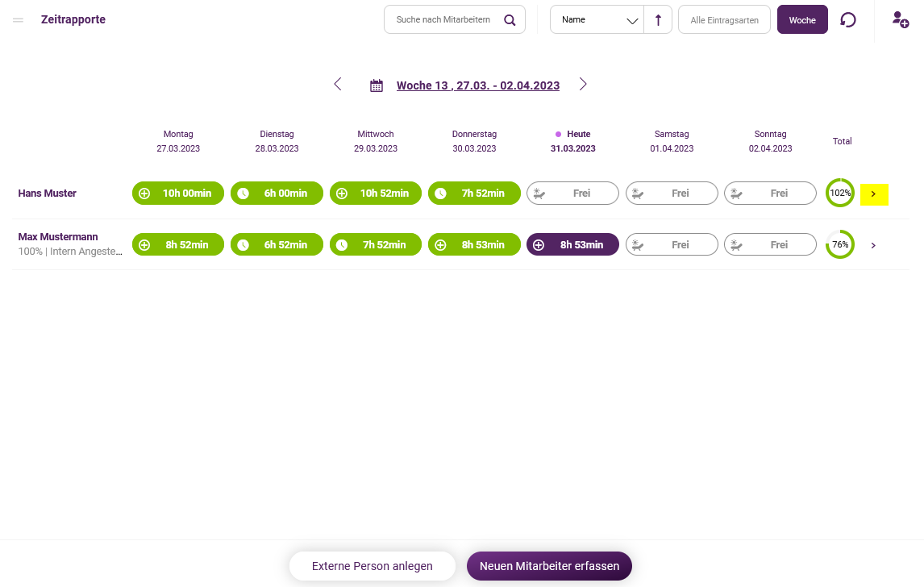The width and height of the screenshot is (924, 587).
Task: Click the refresh icon
Action: 847,20
